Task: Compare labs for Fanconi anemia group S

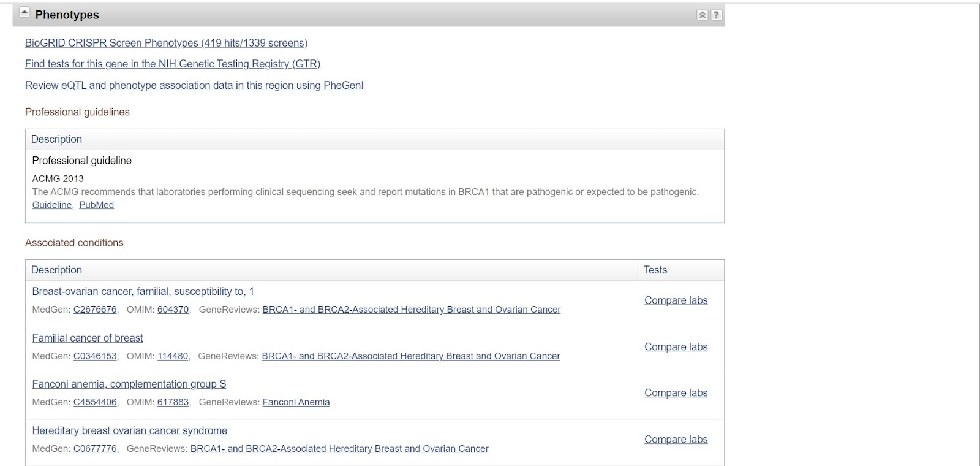Action: 676,393
